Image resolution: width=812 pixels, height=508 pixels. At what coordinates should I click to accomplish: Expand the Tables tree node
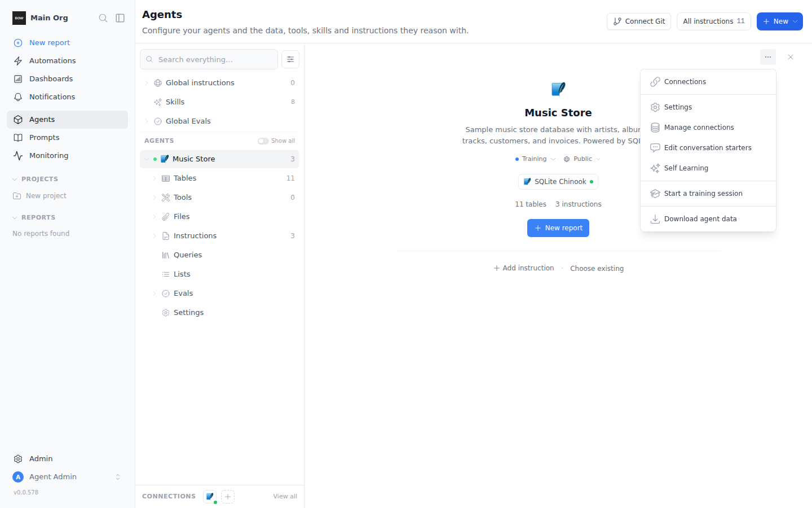pos(155,178)
